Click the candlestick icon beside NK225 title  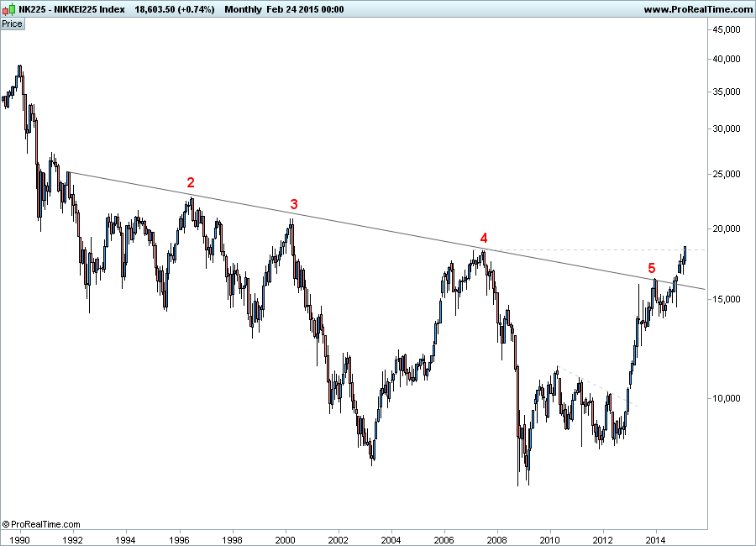coord(9,9)
